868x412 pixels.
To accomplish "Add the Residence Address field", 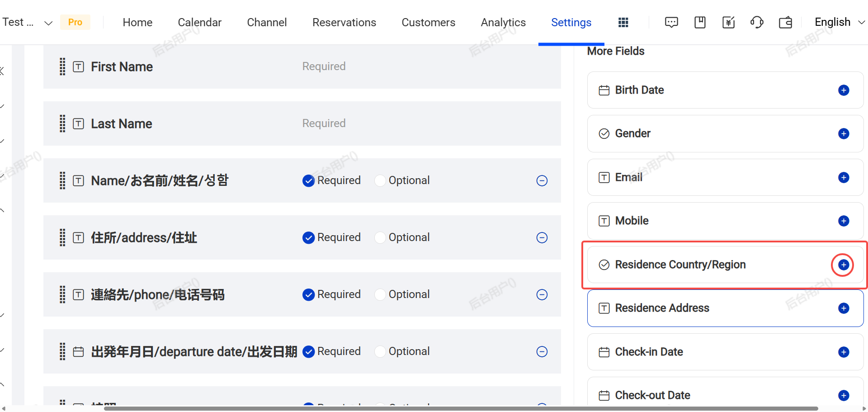I will coord(844,308).
